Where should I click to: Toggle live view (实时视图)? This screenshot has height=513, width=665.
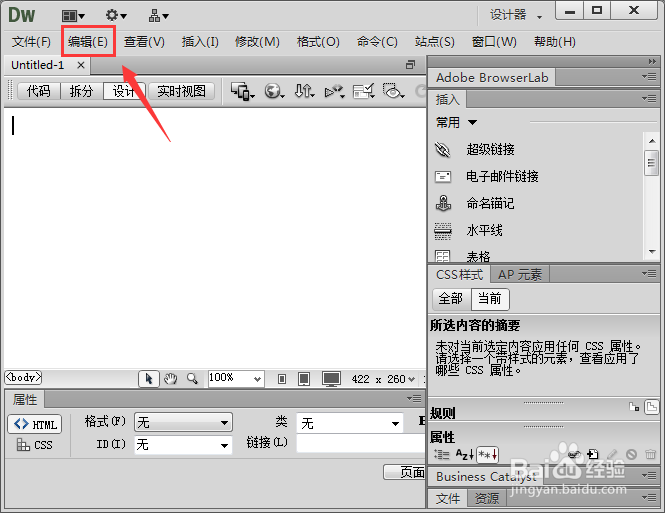(182, 91)
